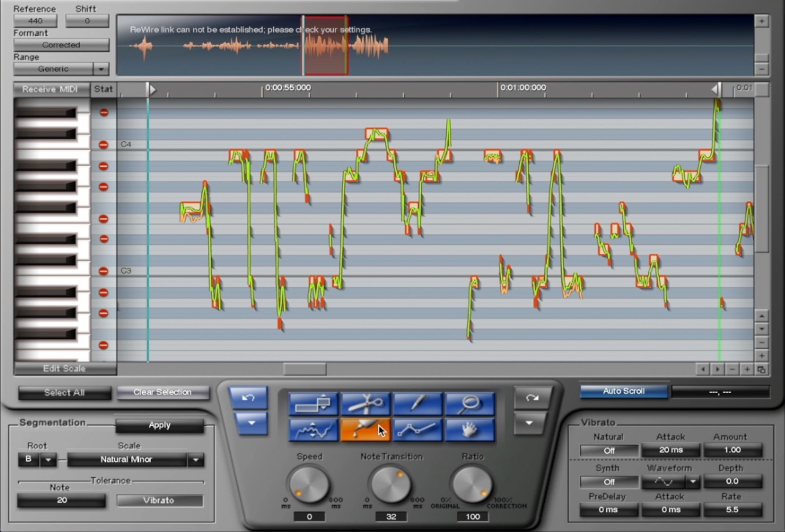Click the horizontal scroll right arrow
This screenshot has height=532, width=785.
[x=718, y=370]
